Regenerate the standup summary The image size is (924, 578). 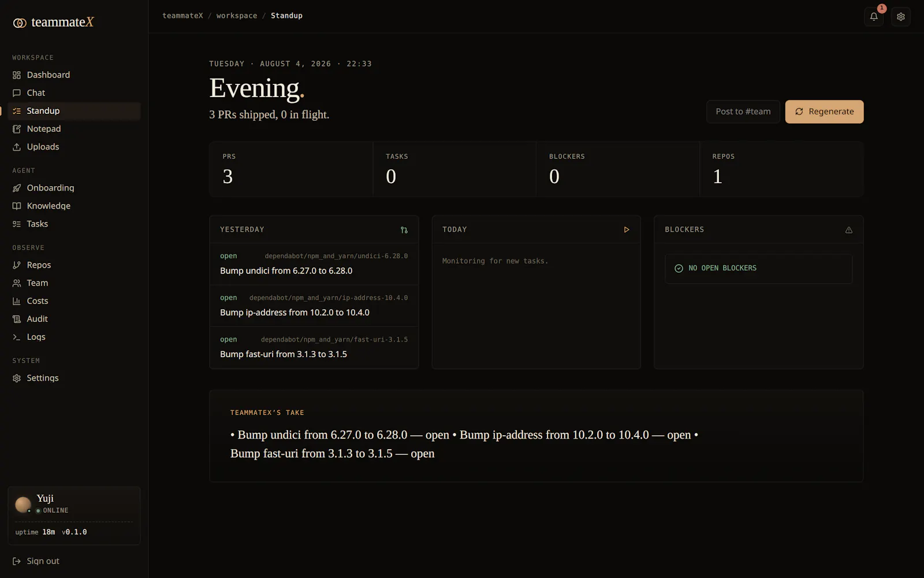pyautogui.click(x=824, y=112)
